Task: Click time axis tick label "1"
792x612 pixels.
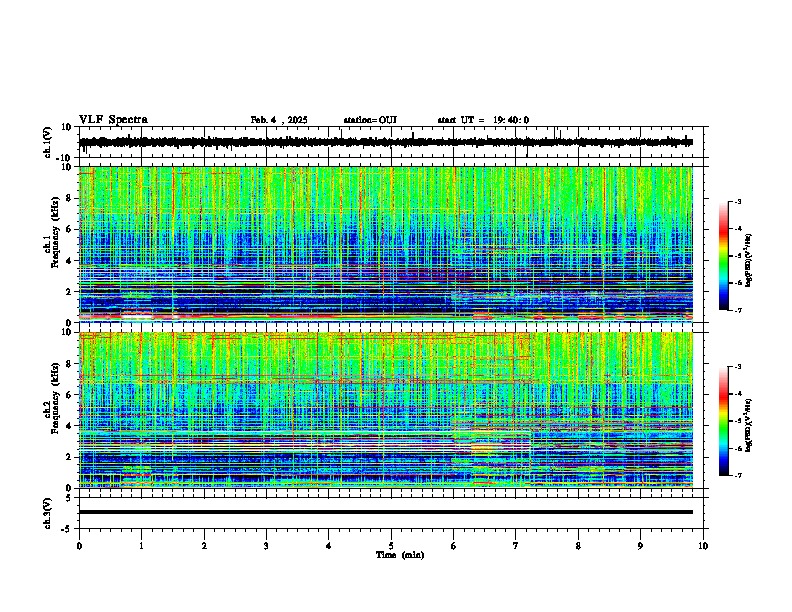Action: (x=141, y=546)
